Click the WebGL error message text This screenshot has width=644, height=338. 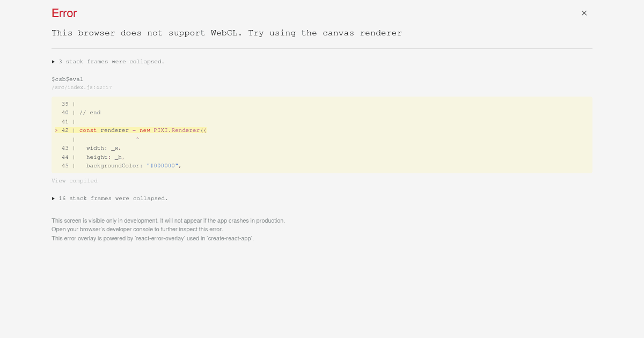(x=226, y=33)
